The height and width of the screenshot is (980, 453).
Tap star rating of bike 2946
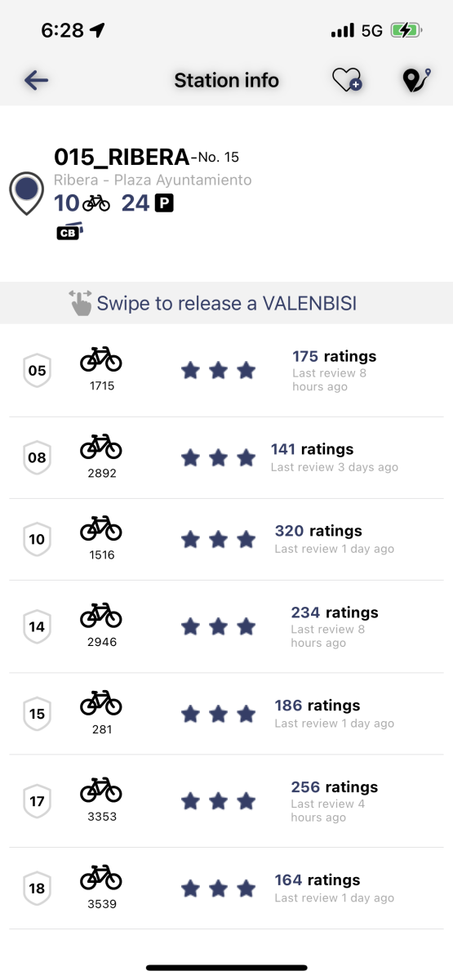tap(218, 627)
